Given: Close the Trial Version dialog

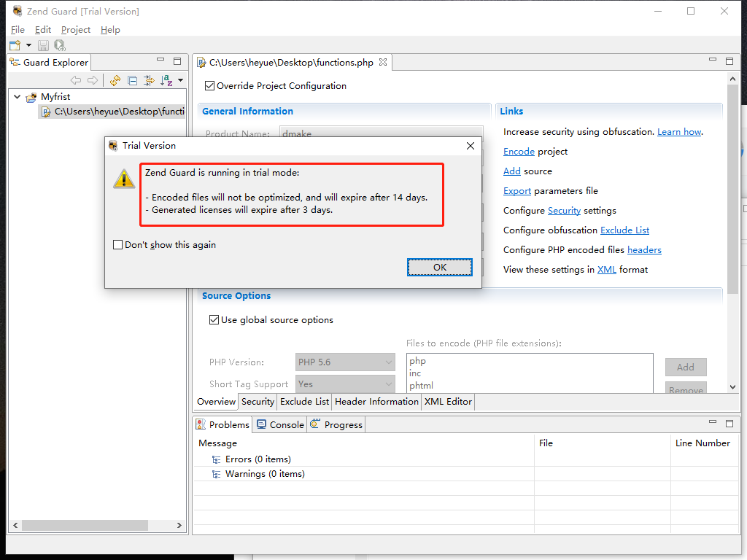Looking at the screenshot, I should pyautogui.click(x=471, y=146).
